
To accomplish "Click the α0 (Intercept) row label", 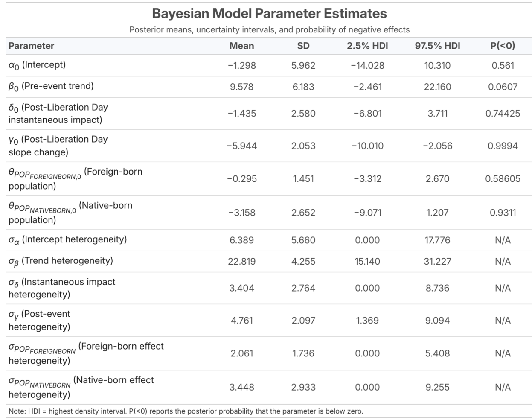I will coord(37,65).
